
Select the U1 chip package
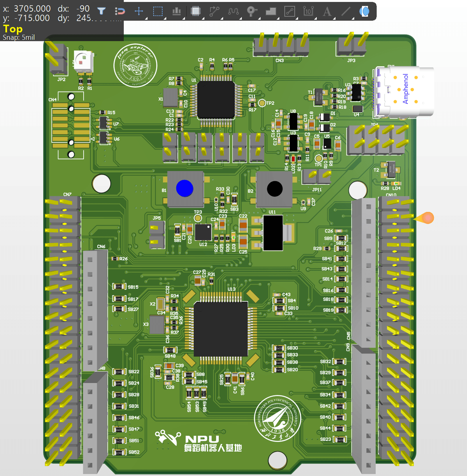pos(216,100)
